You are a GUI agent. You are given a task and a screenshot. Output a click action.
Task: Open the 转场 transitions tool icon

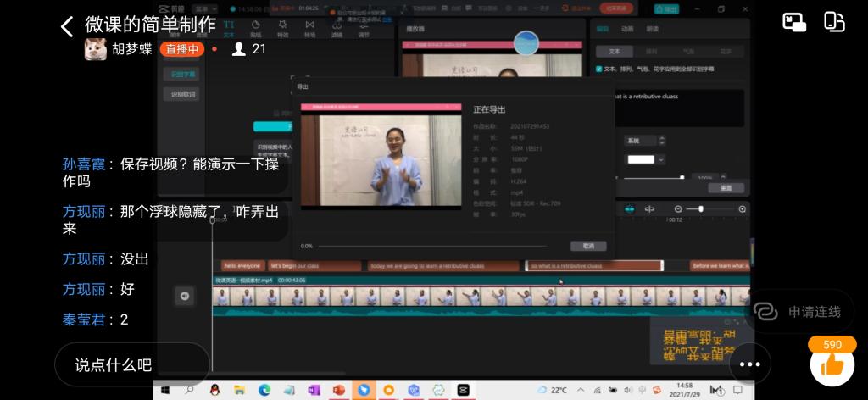(309, 31)
